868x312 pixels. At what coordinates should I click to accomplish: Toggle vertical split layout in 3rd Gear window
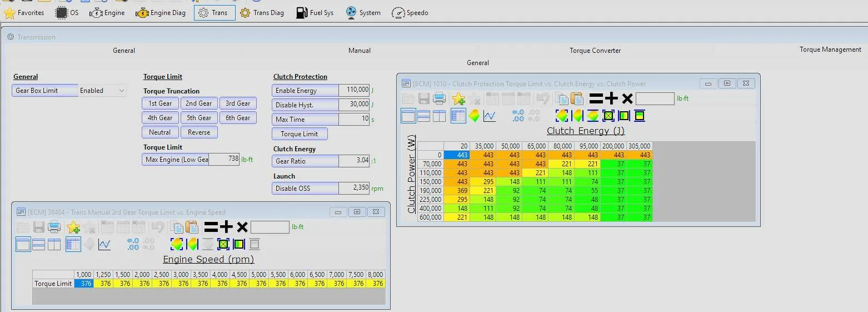pos(54,244)
